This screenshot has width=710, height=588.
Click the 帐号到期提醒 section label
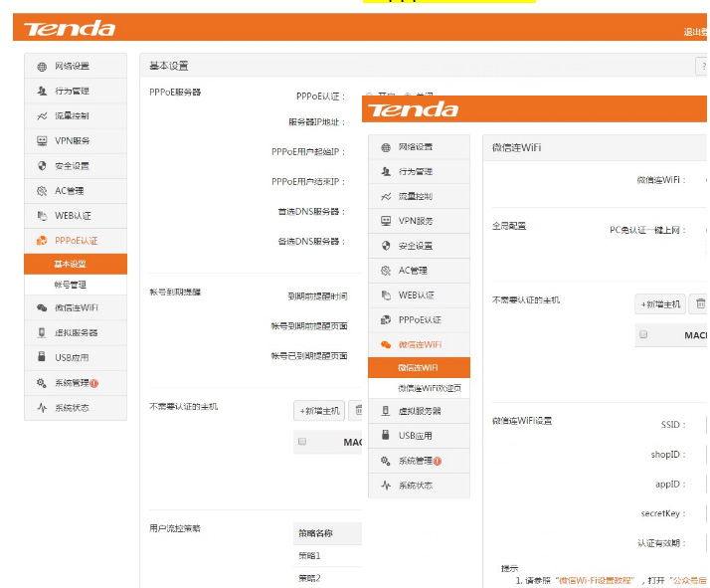(175, 293)
